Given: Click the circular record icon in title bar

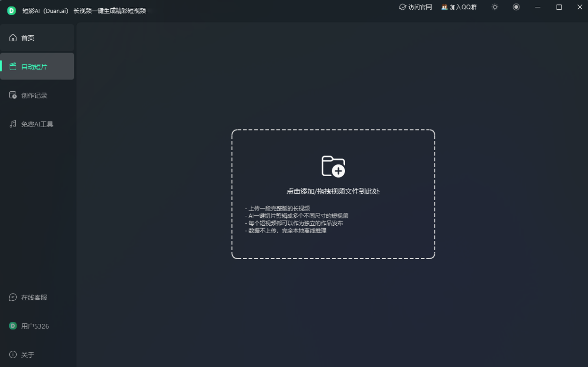Looking at the screenshot, I should click(516, 7).
